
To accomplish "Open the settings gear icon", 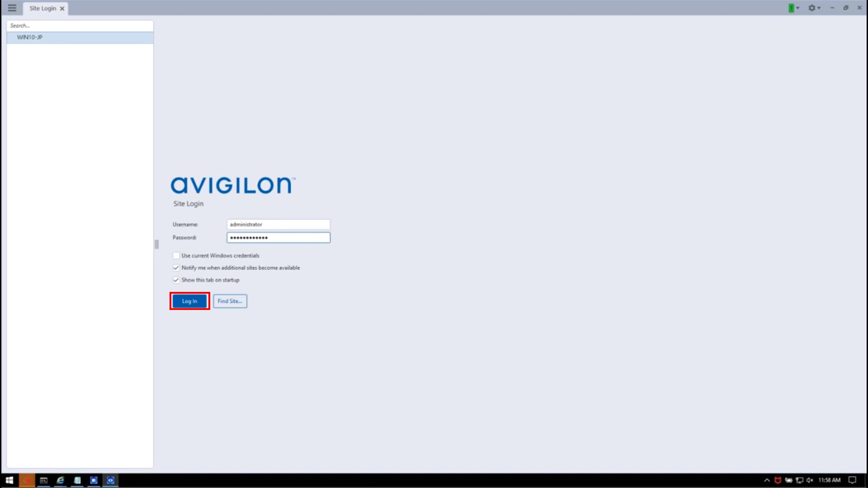I will click(812, 8).
